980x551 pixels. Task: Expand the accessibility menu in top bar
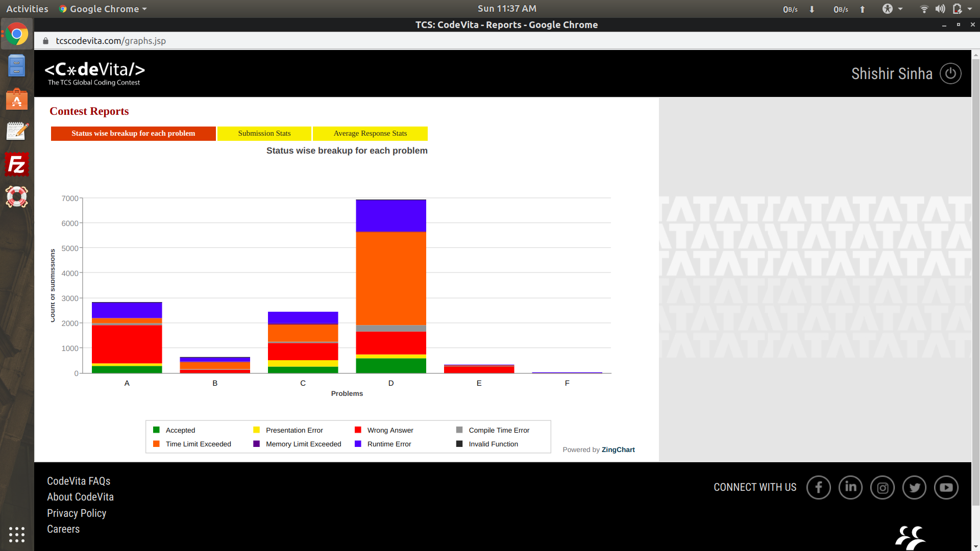coord(892,9)
